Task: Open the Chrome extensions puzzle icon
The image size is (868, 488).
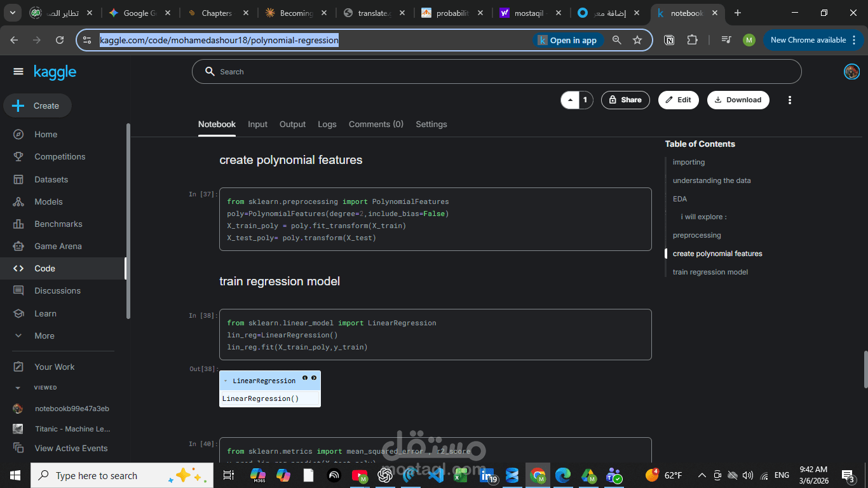Action: 693,40
